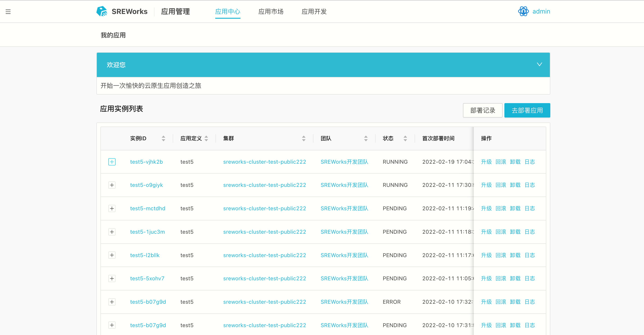Expand row for test5-5xohv7
The width and height of the screenshot is (644, 335).
pyautogui.click(x=112, y=278)
